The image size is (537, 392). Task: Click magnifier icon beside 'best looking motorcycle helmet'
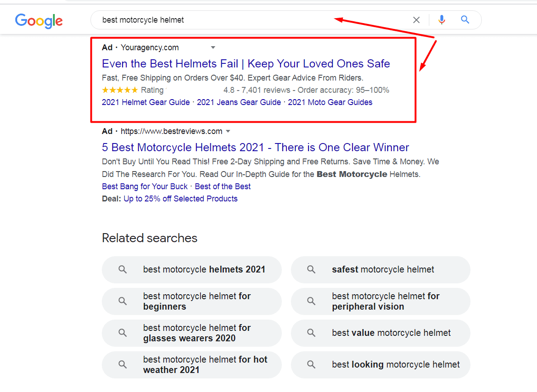click(311, 364)
